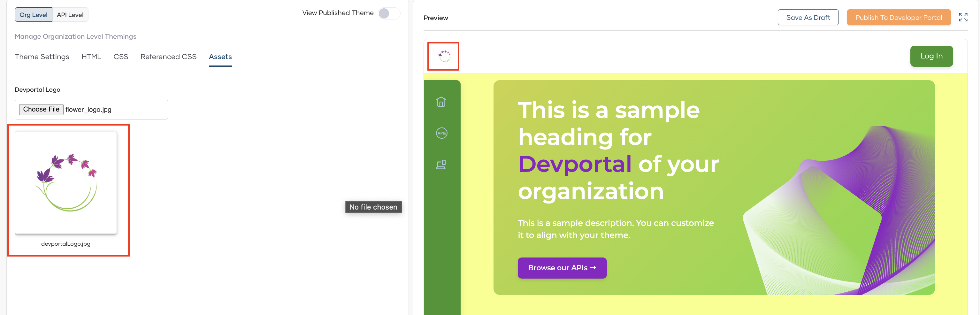This screenshot has height=315, width=980.
Task: Click the sidebar icon below the APIs icon
Action: [441, 165]
